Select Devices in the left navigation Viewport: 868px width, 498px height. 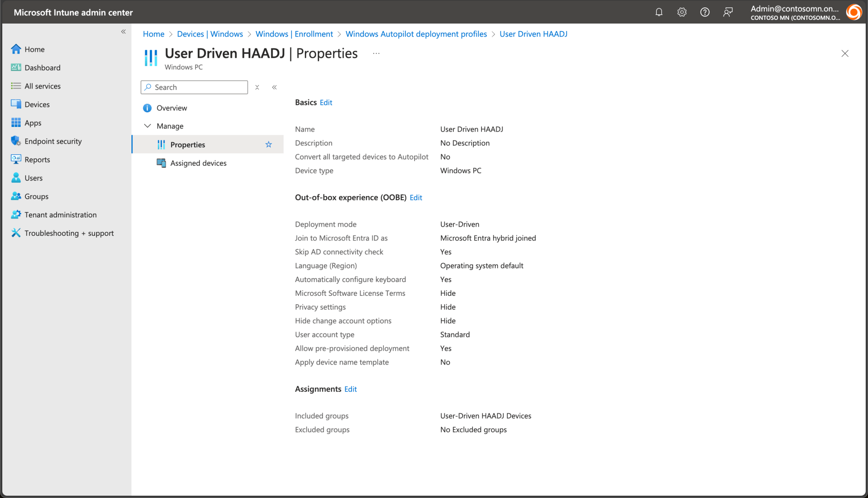pyautogui.click(x=37, y=104)
